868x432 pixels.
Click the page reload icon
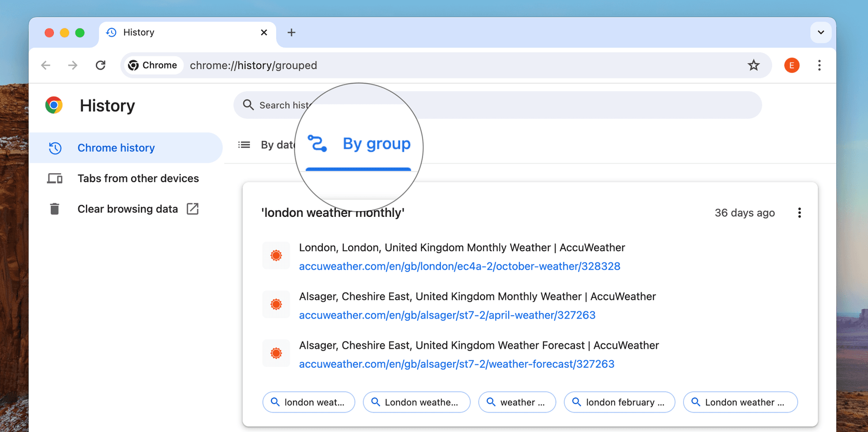(x=100, y=65)
